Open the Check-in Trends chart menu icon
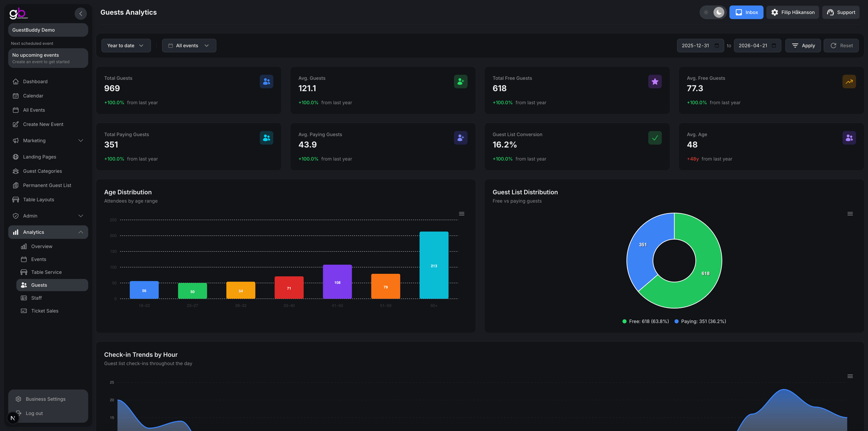 coord(850,376)
